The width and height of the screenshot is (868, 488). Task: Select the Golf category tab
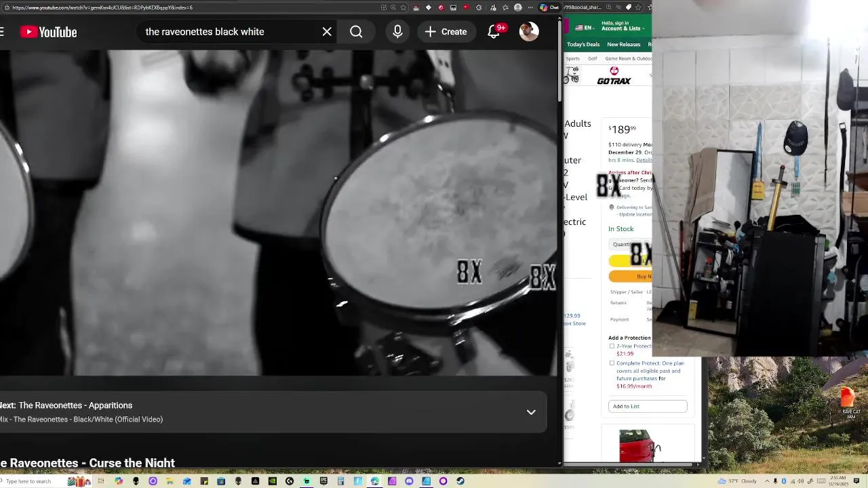pyautogui.click(x=593, y=58)
